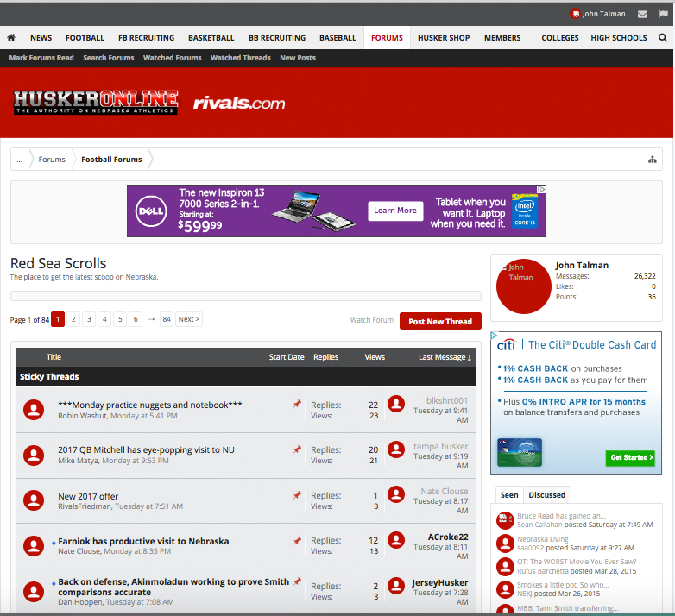Screen dimensions: 675x616
Task: Go to last page 84
Action: pos(167,319)
